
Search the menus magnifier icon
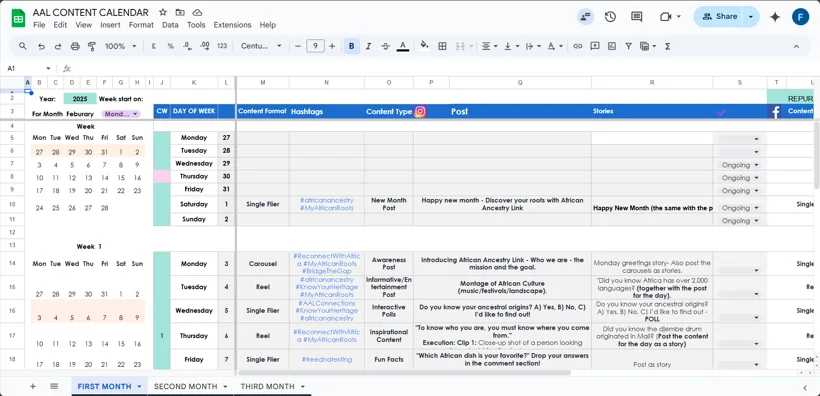pyautogui.click(x=23, y=46)
